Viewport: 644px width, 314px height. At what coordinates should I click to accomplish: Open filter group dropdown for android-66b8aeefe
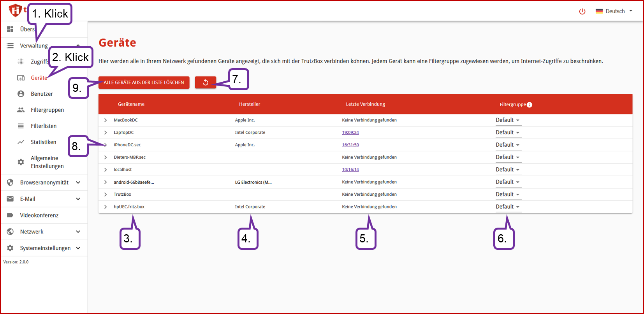point(508,182)
